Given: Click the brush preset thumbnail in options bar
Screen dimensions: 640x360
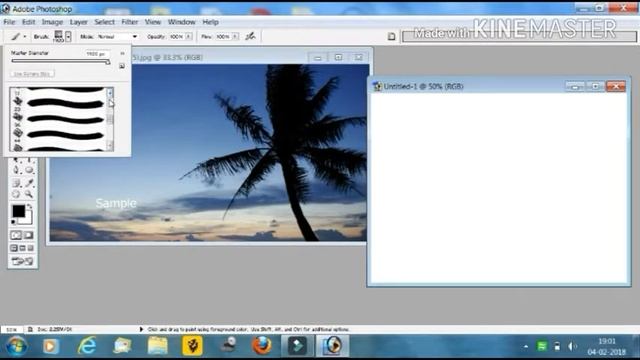Looking at the screenshot, I should coord(58,36).
